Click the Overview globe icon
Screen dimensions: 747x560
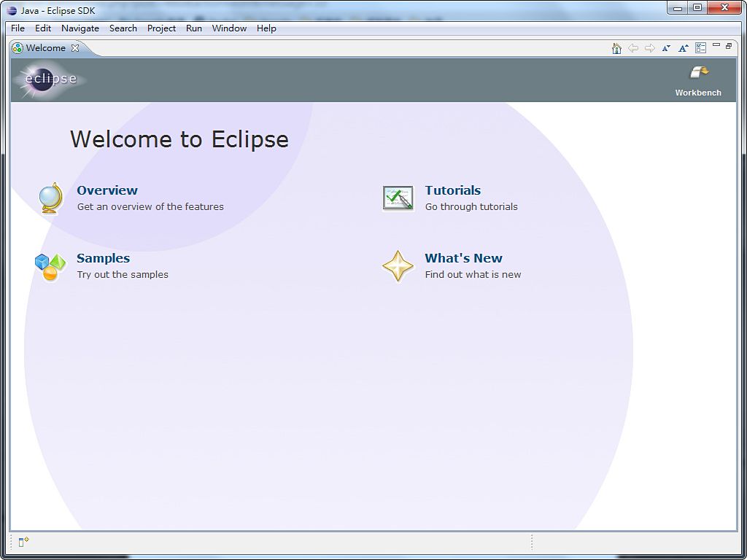[x=51, y=198]
